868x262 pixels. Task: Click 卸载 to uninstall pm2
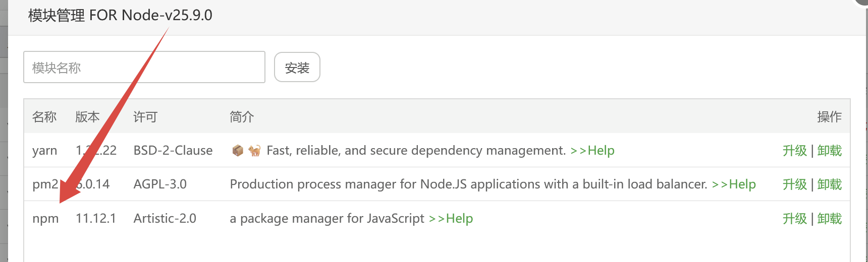pyautogui.click(x=830, y=184)
